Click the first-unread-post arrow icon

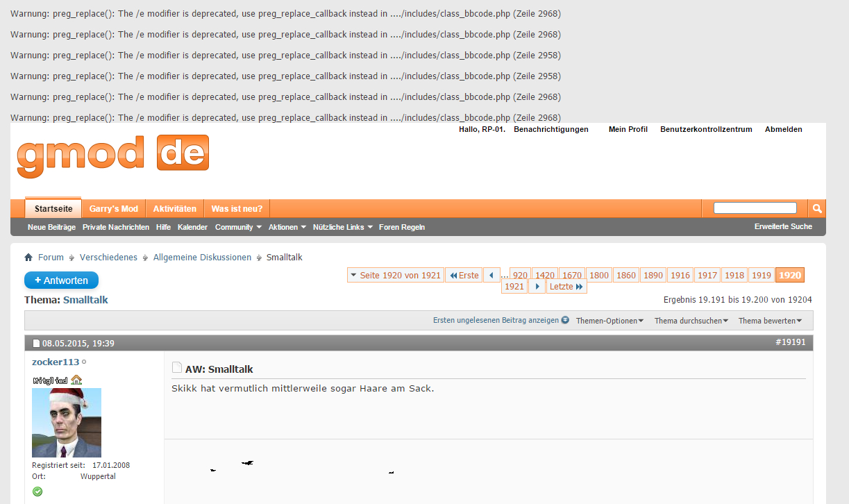(x=565, y=321)
